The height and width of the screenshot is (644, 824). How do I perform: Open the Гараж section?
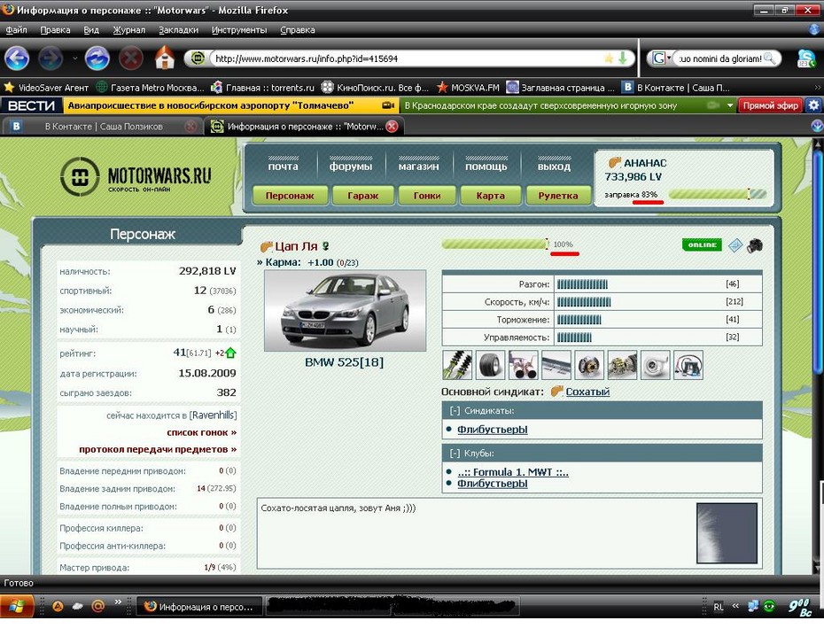click(x=362, y=196)
